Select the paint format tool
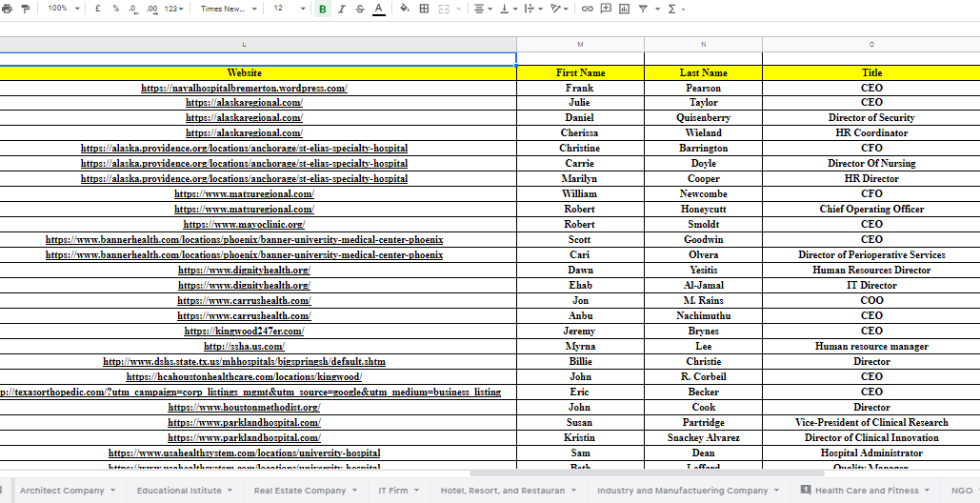 (26, 9)
